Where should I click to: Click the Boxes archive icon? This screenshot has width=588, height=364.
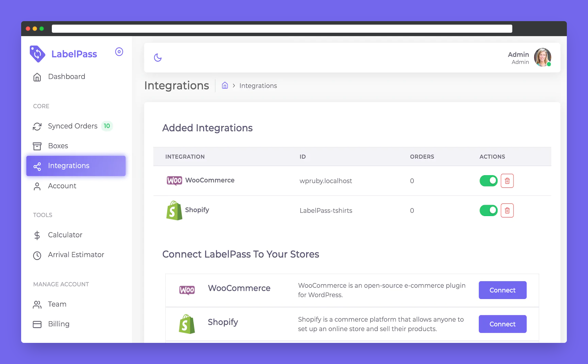37,146
